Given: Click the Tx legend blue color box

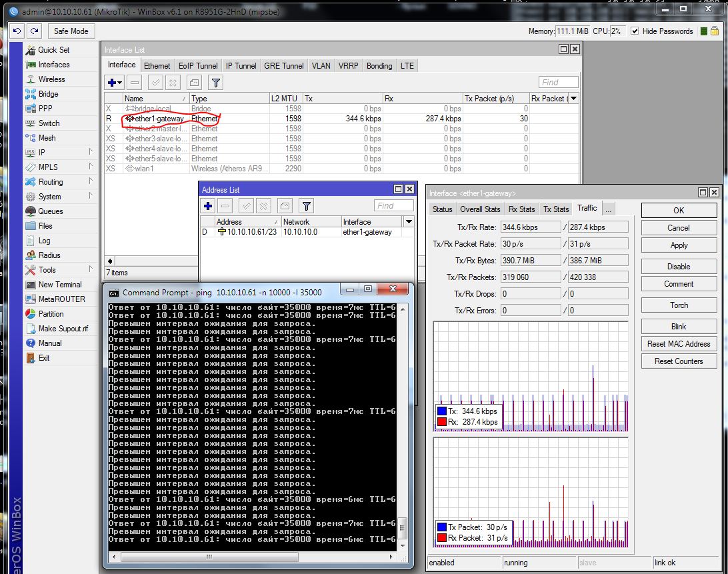Looking at the screenshot, I should tap(442, 411).
